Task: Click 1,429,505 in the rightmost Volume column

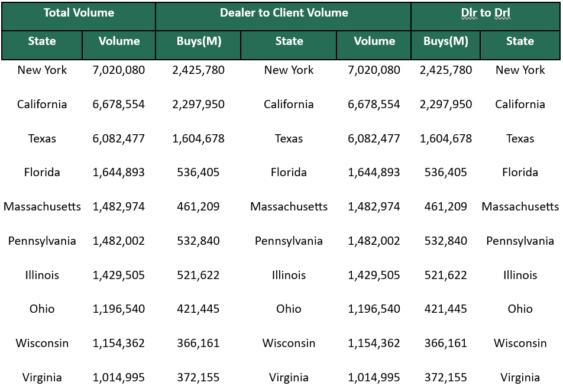Action: click(374, 276)
